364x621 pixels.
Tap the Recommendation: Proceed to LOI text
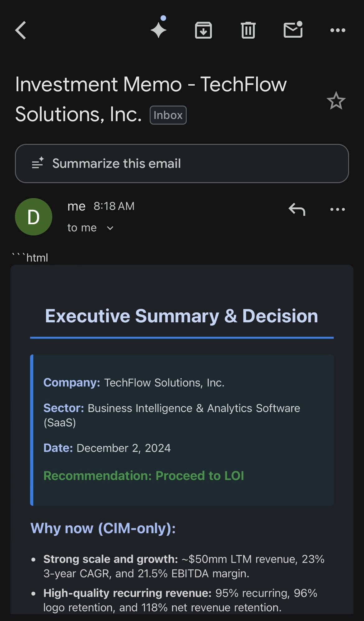pyautogui.click(x=144, y=476)
